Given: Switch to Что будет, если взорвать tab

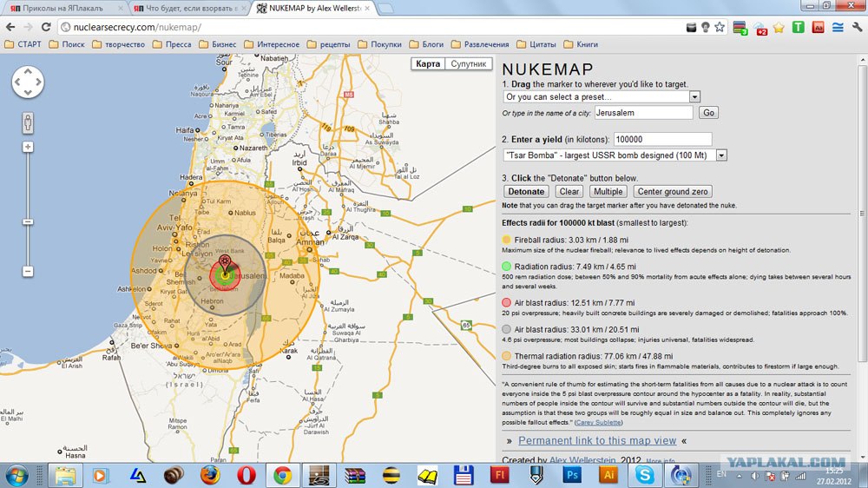Looking at the screenshot, I should pos(189,9).
